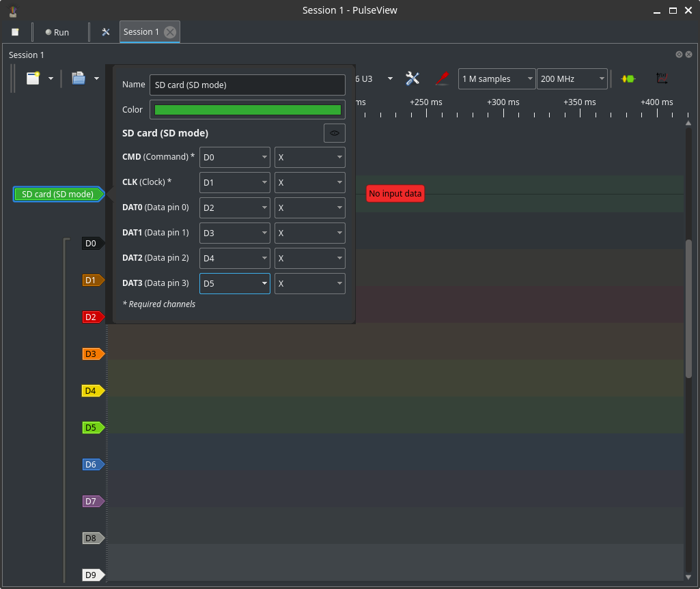
Task: Open the CMD channel D0 dropdown
Action: pos(234,158)
